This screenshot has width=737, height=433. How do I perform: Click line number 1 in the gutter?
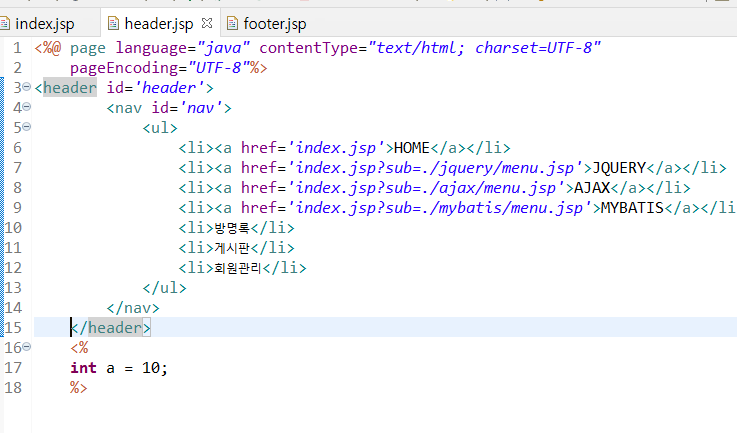point(17,48)
